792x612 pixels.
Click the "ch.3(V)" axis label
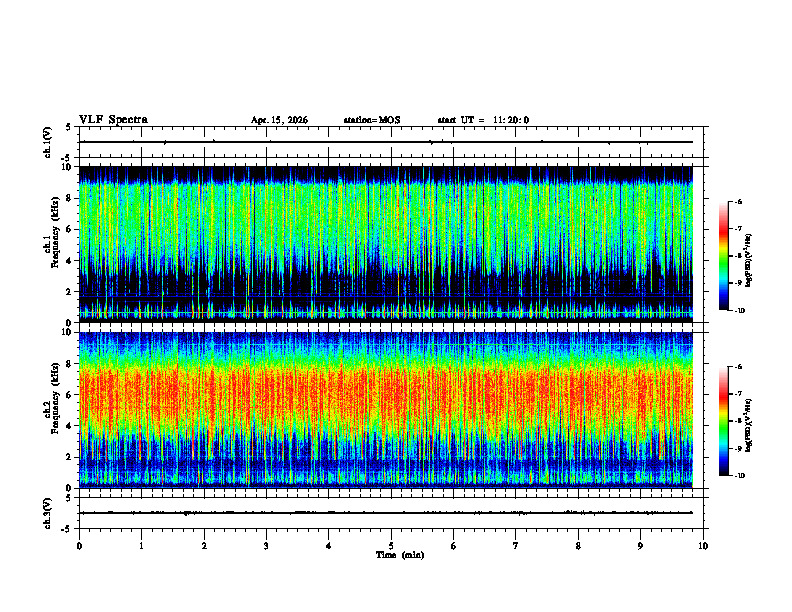coord(48,513)
